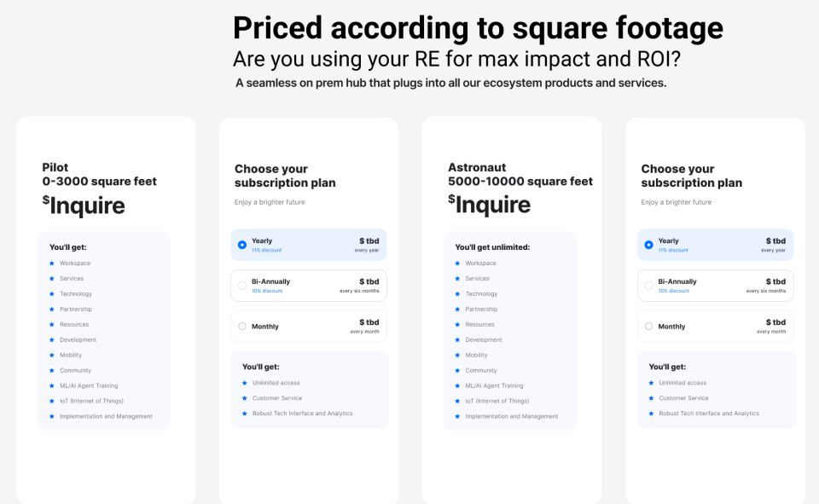The width and height of the screenshot is (819, 504).
Task: Click the Robust Tech Interface star in the plan beside Pilot
Action: click(x=244, y=414)
